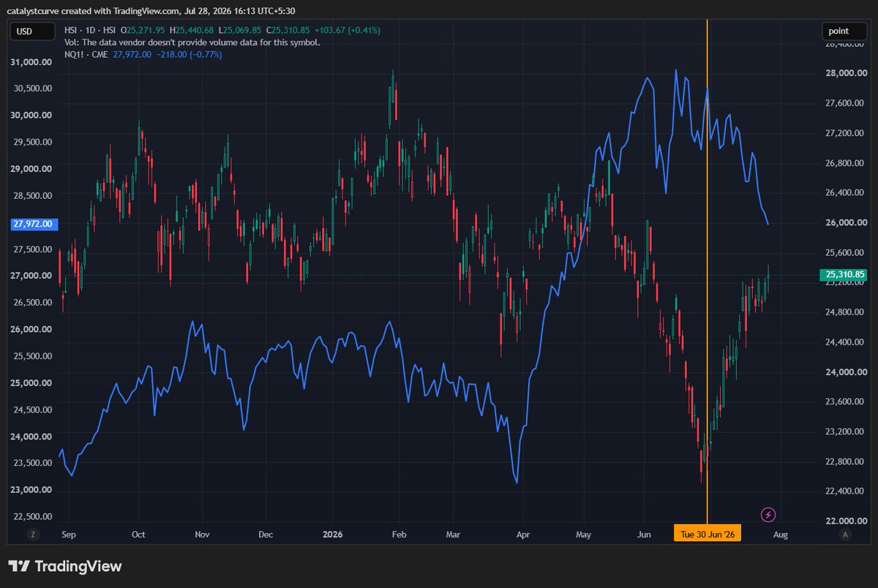Click the HSI · 1D · HSI symbol legend
Screen dimensions: 878x588
pyautogui.click(x=92, y=30)
